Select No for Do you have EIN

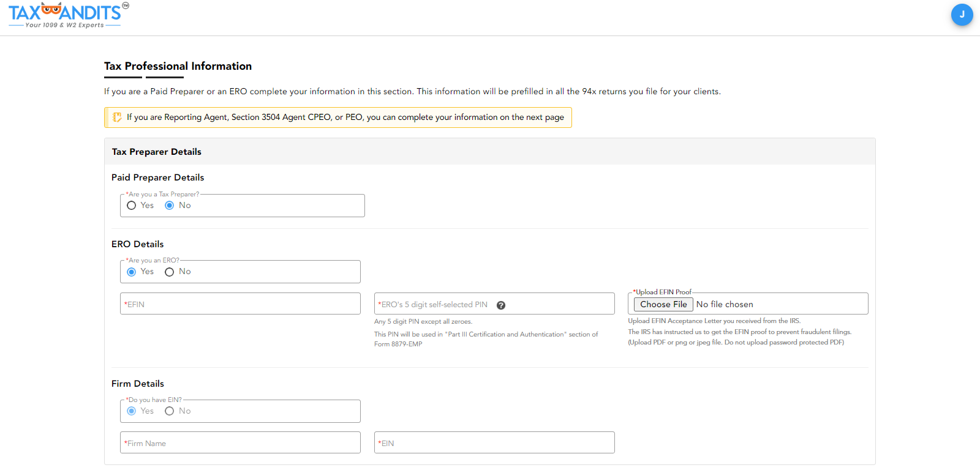pos(170,411)
